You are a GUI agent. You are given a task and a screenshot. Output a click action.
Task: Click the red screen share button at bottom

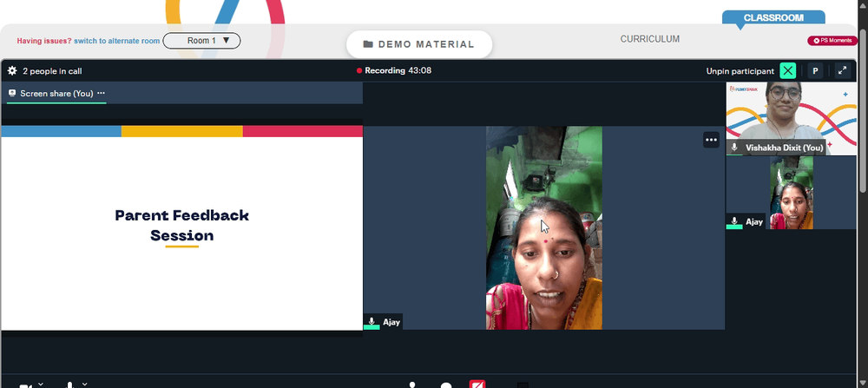477,385
